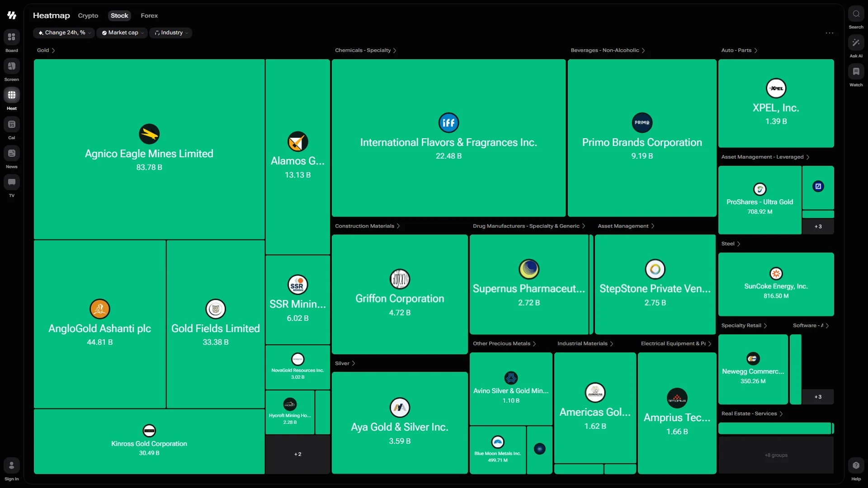Open the Industry grouping dropdown
The image size is (868, 488).
pos(171,33)
